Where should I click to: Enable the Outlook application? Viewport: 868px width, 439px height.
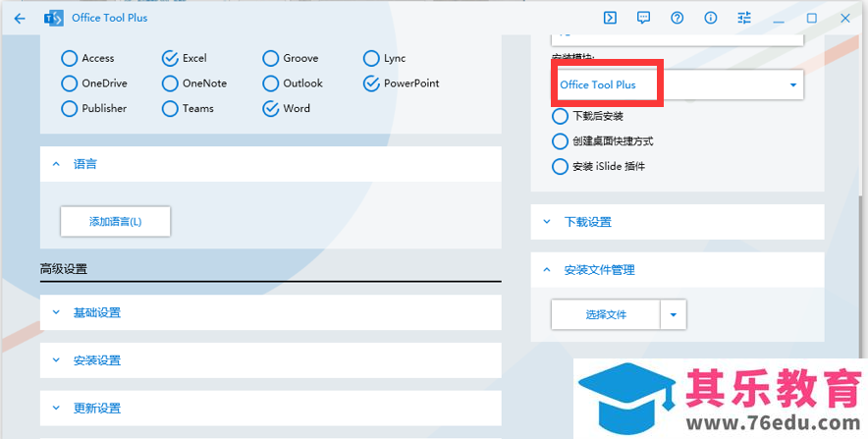(x=271, y=83)
